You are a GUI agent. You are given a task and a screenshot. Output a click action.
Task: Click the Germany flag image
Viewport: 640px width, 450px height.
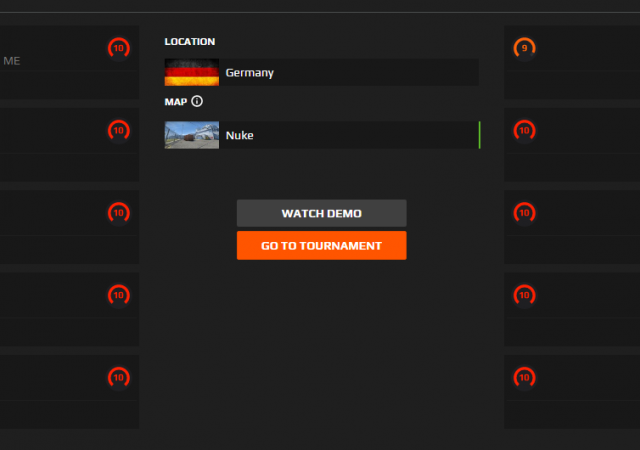point(191,72)
